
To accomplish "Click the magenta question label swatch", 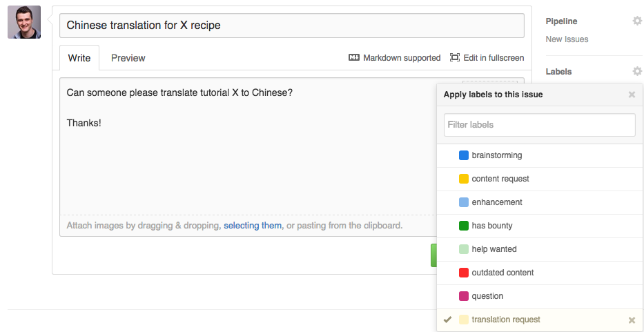I will (x=464, y=296).
